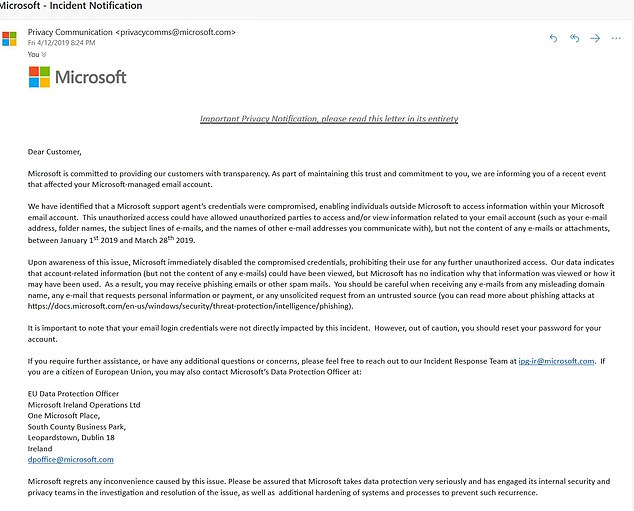Open the dpoffice@microsoft.com email link
Image resolution: width=634 pixels, height=511 pixels.
pos(71,460)
